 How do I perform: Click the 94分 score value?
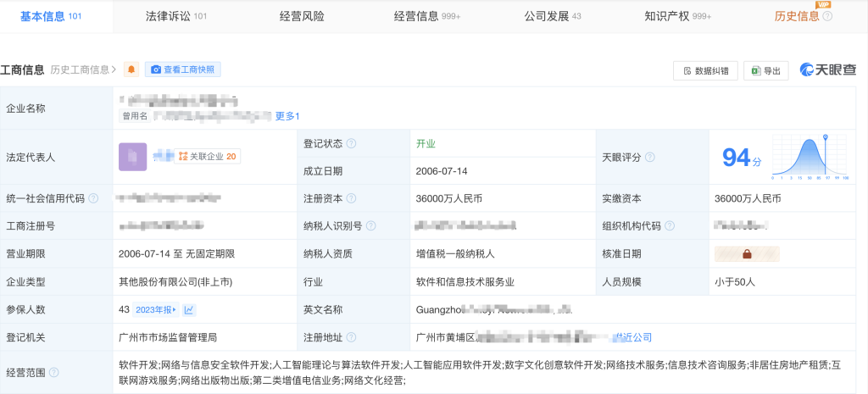(742, 158)
